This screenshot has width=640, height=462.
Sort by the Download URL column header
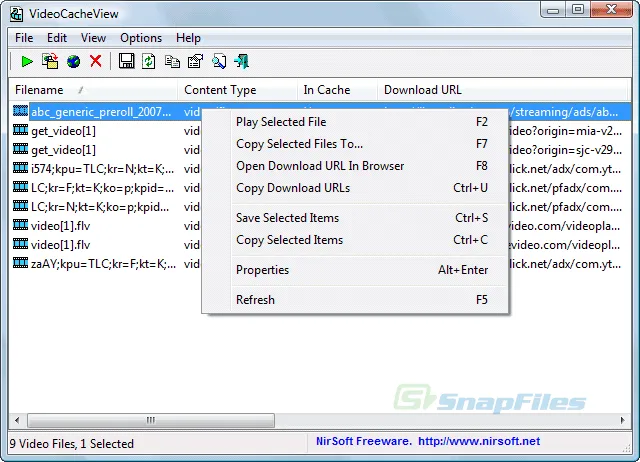502,90
